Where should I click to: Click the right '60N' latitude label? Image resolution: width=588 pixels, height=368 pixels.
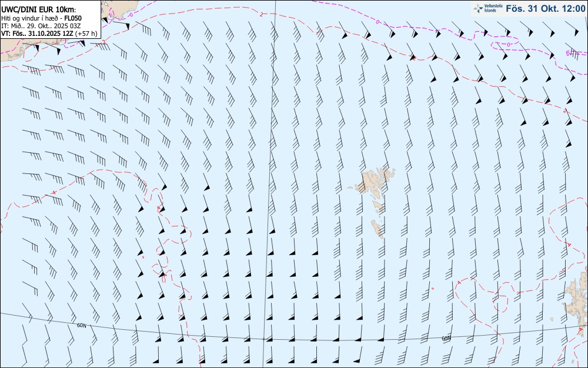[x=446, y=338]
